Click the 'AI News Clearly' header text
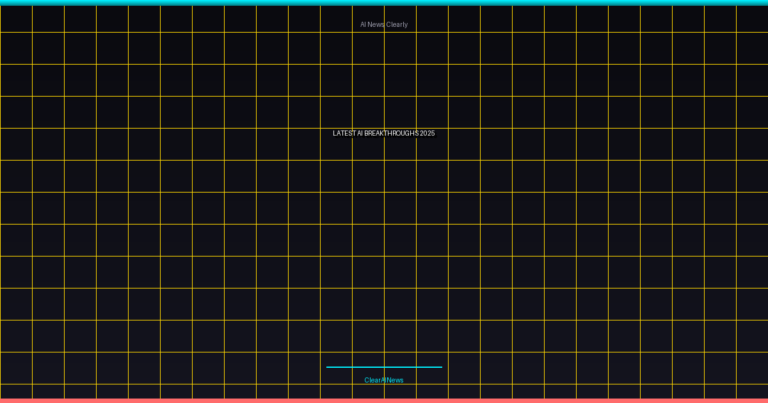This screenshot has width=768, height=403. pos(384,24)
